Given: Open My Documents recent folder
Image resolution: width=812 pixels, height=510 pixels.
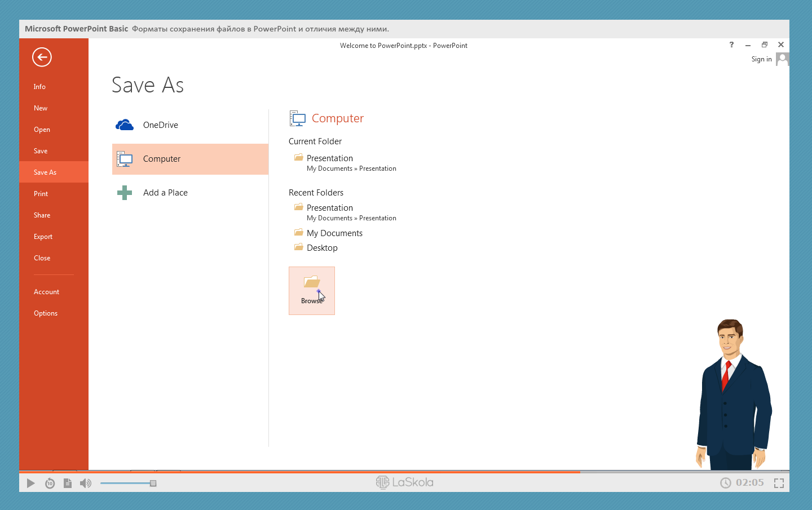Looking at the screenshot, I should click(x=334, y=233).
